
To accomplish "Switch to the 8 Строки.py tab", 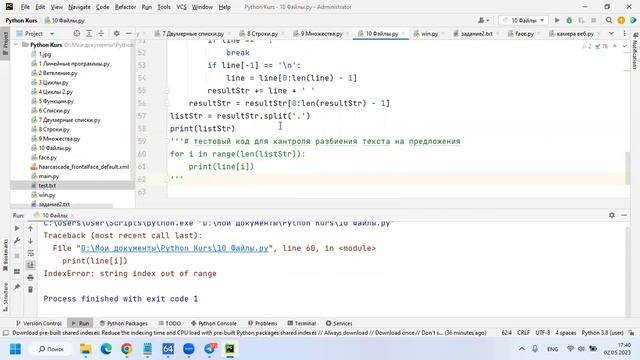I will click(262, 33).
